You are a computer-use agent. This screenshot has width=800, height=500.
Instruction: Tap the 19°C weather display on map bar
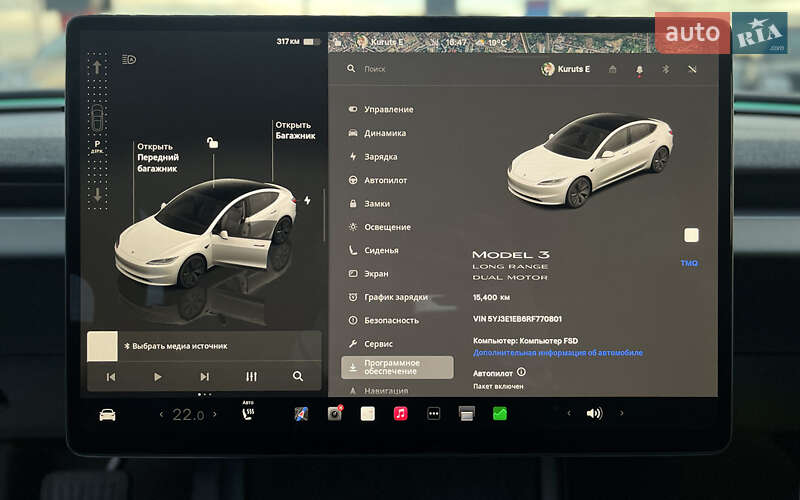point(492,43)
